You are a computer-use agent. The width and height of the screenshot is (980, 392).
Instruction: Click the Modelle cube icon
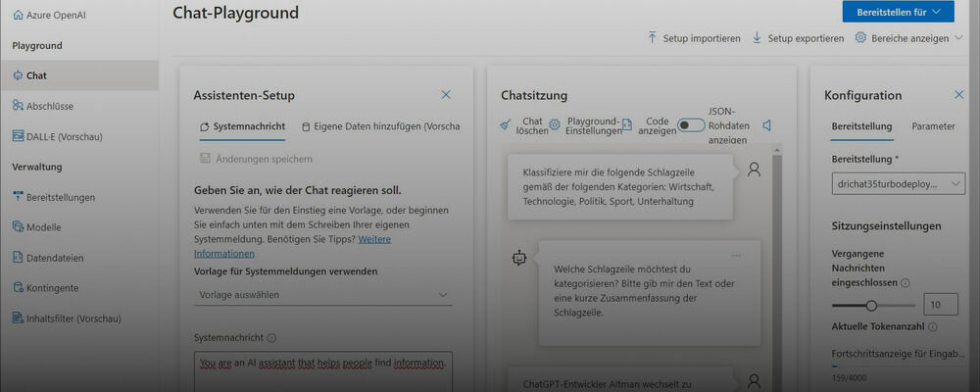[x=18, y=227]
